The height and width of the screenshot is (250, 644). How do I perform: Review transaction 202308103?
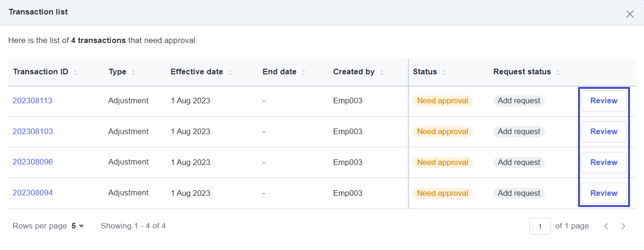tap(603, 132)
